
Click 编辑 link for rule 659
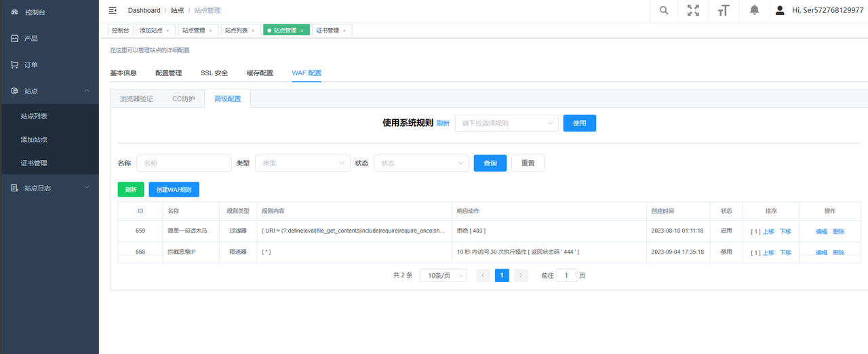[821, 231]
